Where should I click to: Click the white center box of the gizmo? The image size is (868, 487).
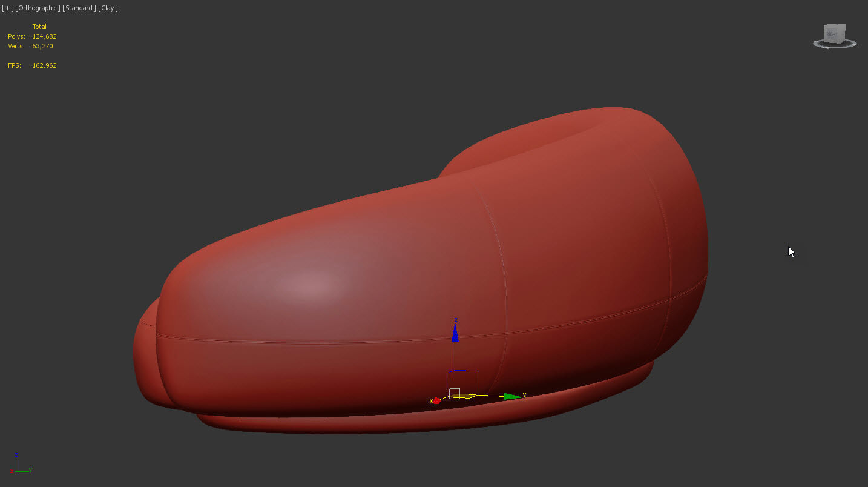tap(455, 393)
